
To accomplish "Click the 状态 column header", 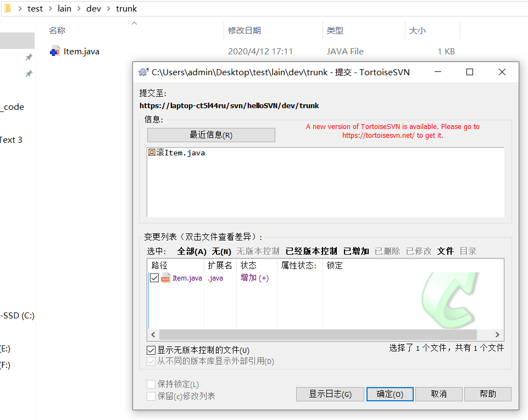I will [x=257, y=266].
